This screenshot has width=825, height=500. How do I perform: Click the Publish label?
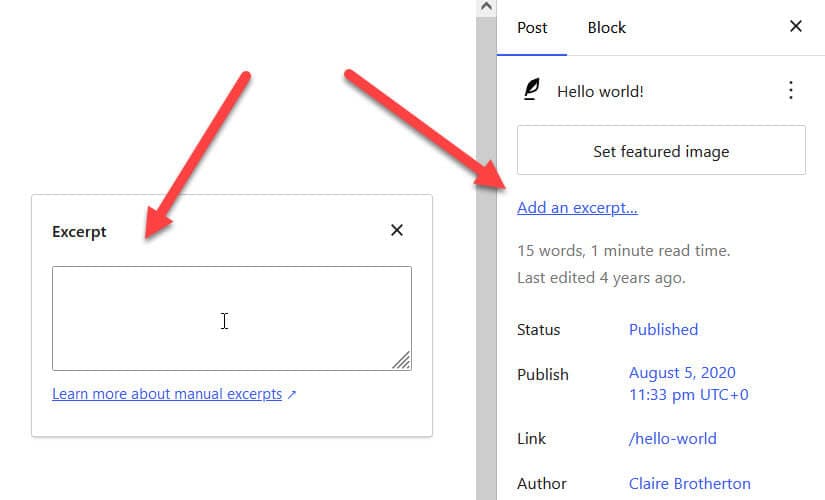coord(542,375)
